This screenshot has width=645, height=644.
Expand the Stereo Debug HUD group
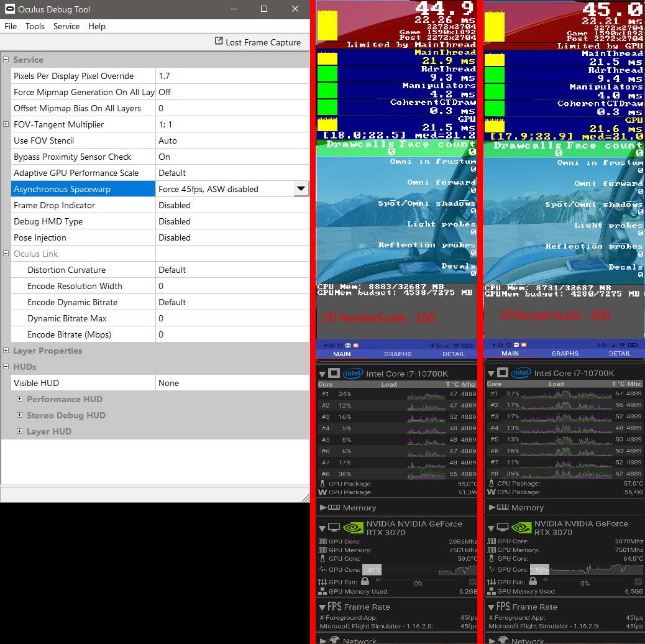click(19, 415)
